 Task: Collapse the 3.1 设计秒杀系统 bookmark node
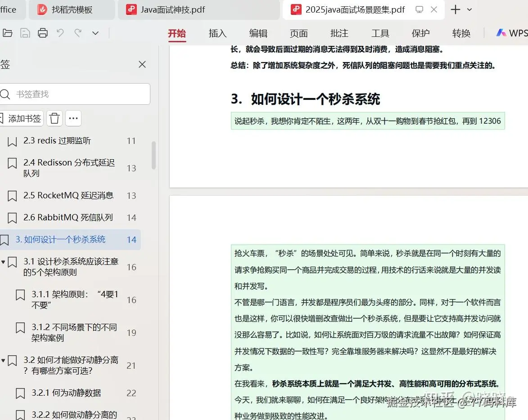click(x=3, y=262)
